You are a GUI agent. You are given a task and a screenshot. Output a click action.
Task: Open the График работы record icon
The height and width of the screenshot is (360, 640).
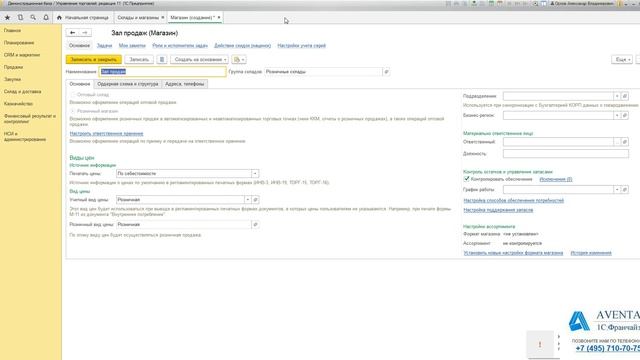(625, 190)
